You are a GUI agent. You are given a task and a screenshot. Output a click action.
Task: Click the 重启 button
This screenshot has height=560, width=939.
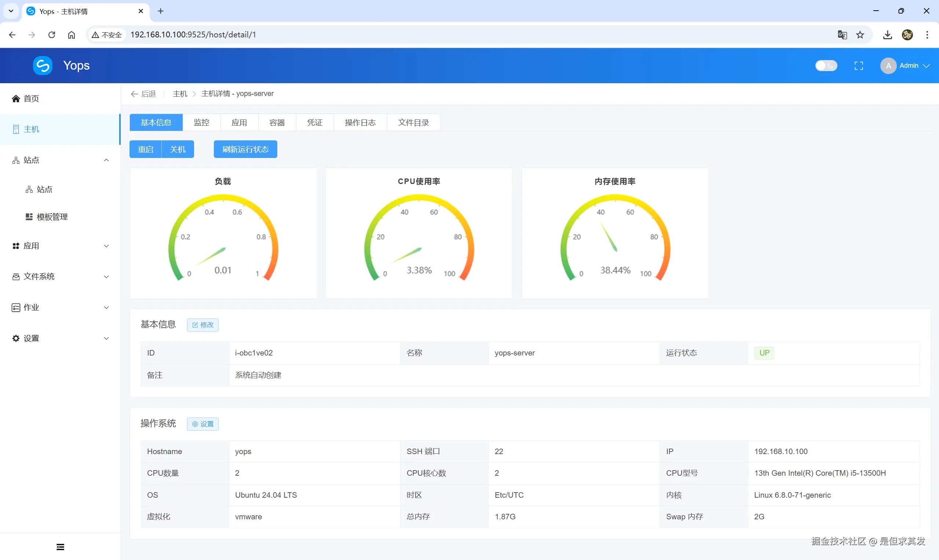point(145,150)
